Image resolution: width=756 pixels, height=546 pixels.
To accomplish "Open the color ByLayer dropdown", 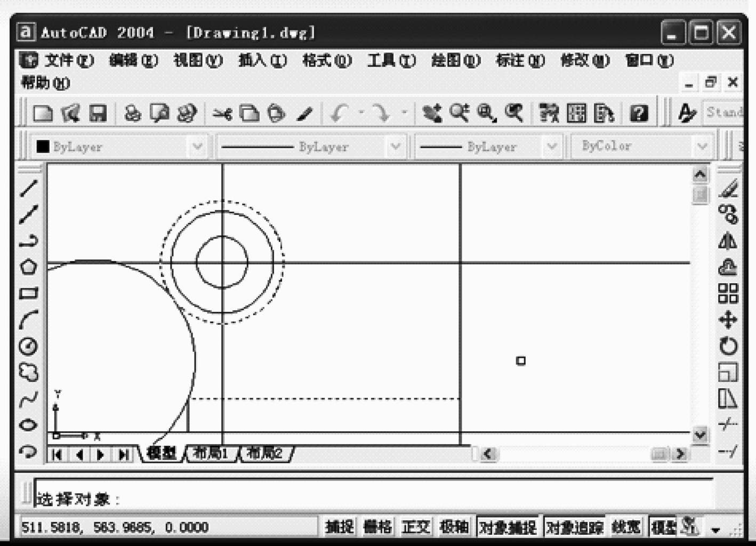I will pos(197,147).
